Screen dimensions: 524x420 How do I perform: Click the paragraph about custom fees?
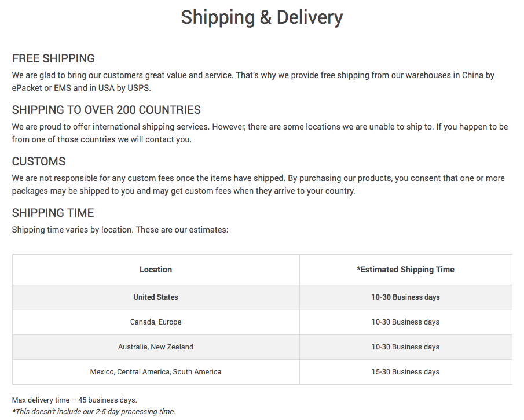click(258, 185)
